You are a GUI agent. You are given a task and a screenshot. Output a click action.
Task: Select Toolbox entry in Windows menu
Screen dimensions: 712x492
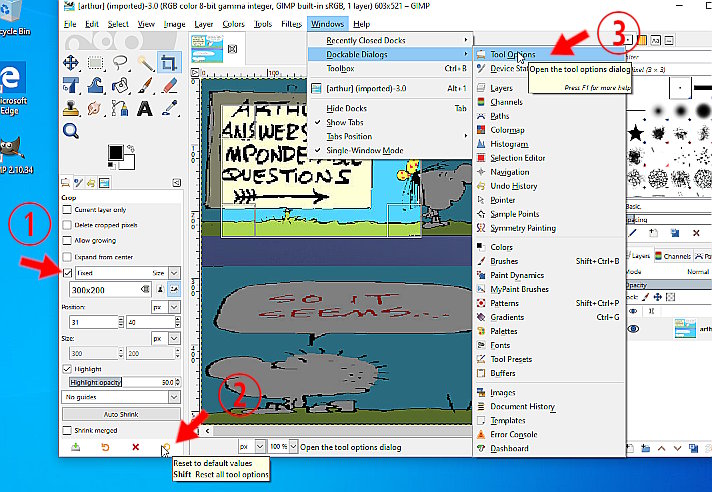coord(390,69)
